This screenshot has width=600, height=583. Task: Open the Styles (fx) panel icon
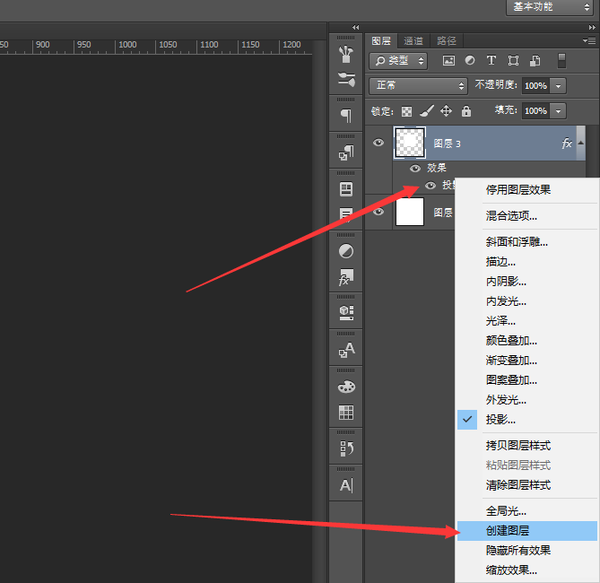tap(346, 277)
